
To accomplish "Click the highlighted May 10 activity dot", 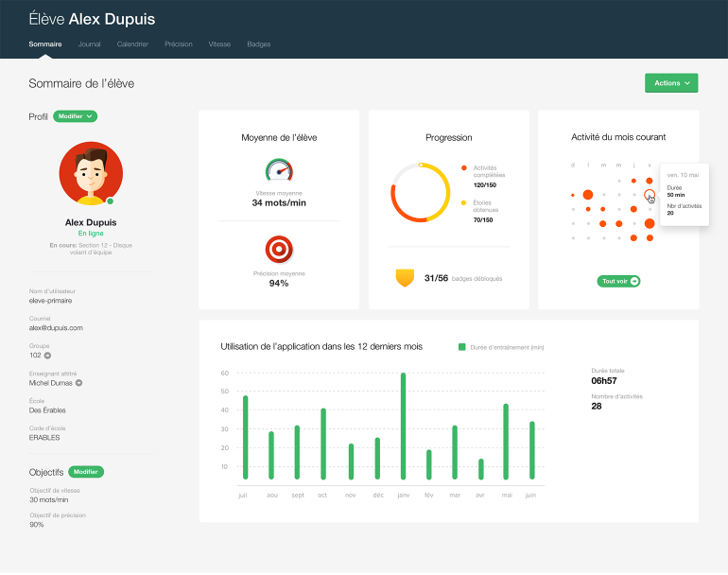I will 649,195.
